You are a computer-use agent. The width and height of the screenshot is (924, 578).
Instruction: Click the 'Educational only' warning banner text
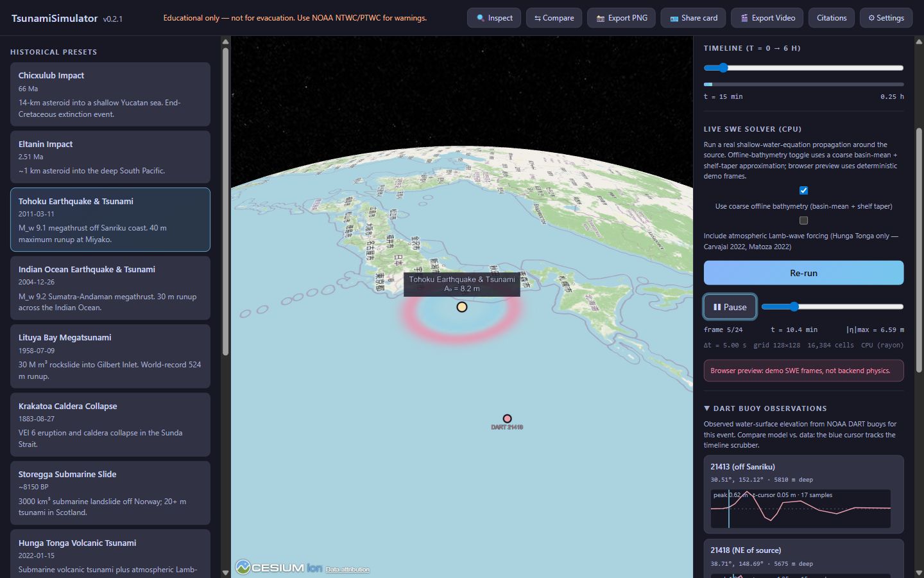(295, 18)
